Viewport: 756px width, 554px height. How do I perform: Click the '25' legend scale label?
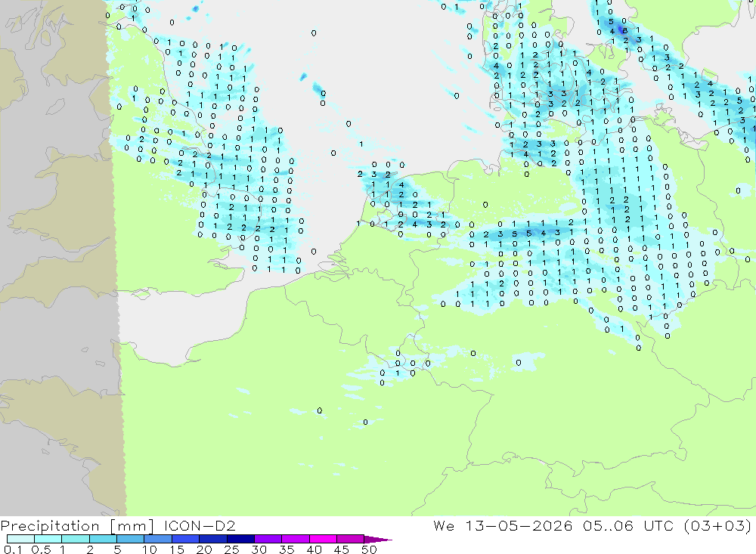232,549
